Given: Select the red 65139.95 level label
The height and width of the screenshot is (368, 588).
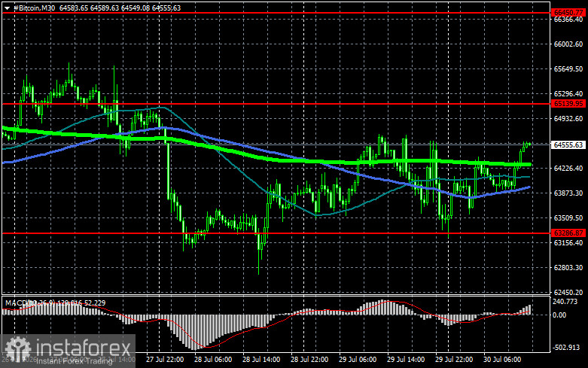Looking at the screenshot, I should (x=568, y=104).
